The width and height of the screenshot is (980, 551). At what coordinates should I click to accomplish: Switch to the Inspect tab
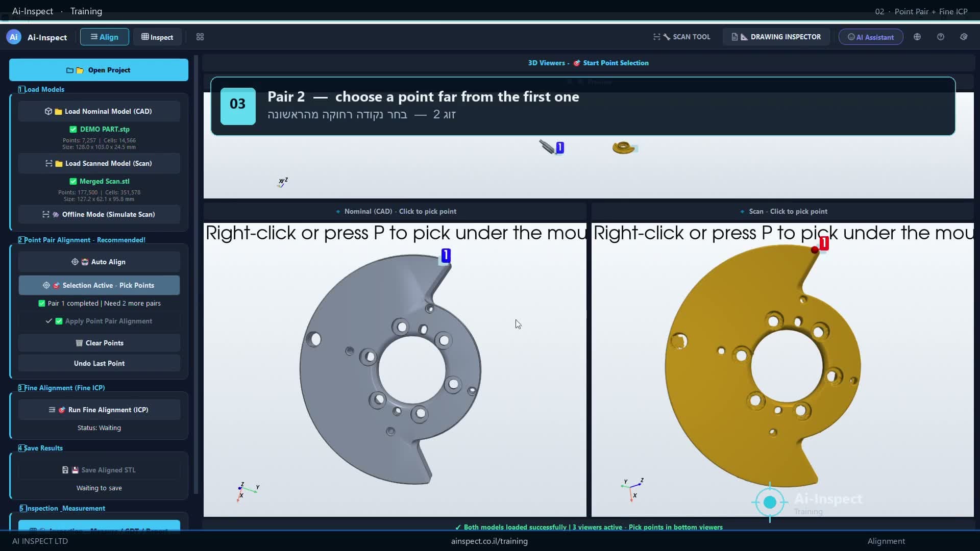(157, 37)
